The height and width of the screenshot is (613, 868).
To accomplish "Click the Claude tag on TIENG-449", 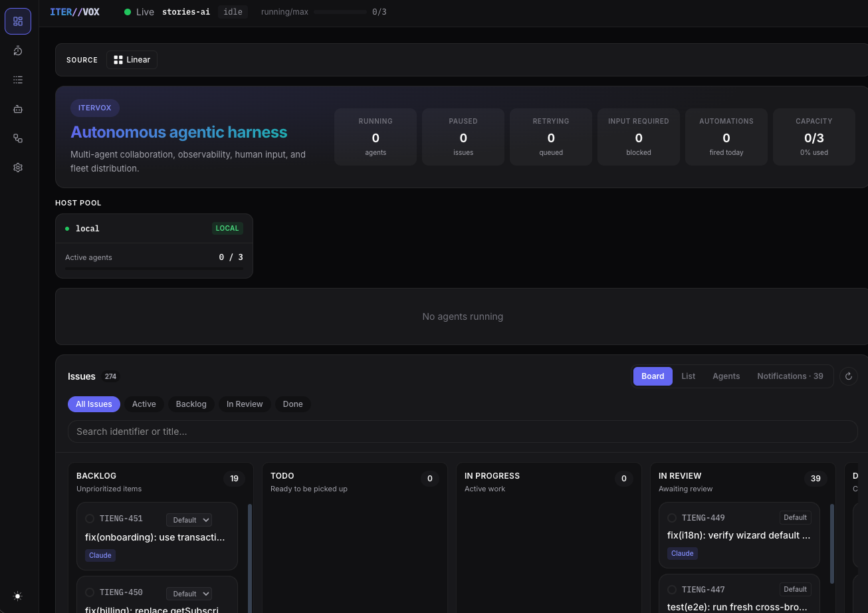I will pyautogui.click(x=683, y=553).
